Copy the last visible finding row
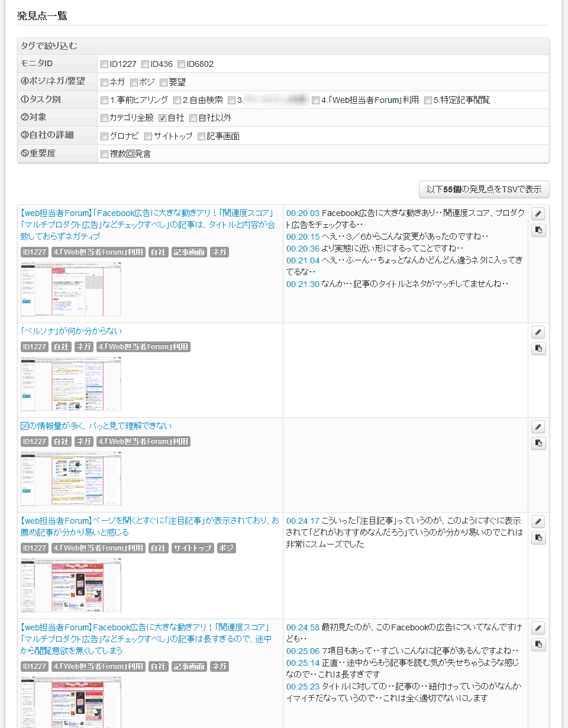568x728 pixels. [x=538, y=645]
